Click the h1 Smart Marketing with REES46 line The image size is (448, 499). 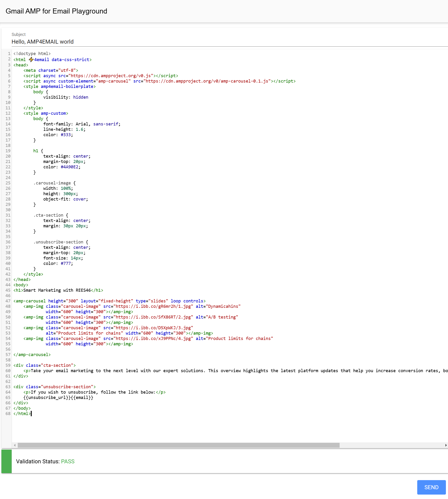58,290
